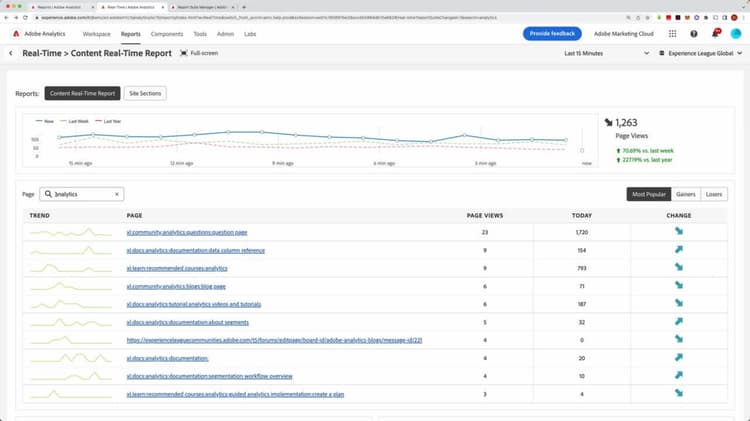Open the Help question mark icon
The width and height of the screenshot is (750, 421).
click(694, 33)
